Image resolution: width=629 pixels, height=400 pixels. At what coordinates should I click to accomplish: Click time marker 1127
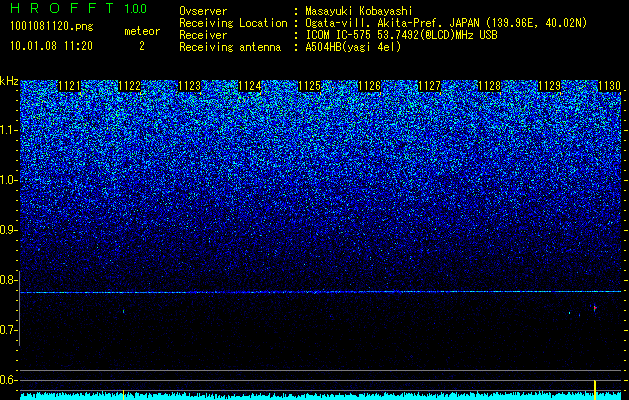(429, 86)
